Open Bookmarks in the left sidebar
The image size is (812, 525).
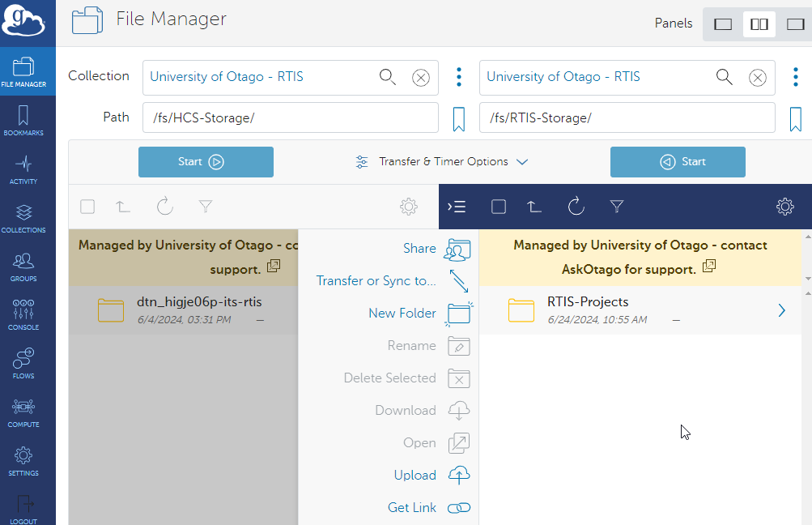pos(23,121)
